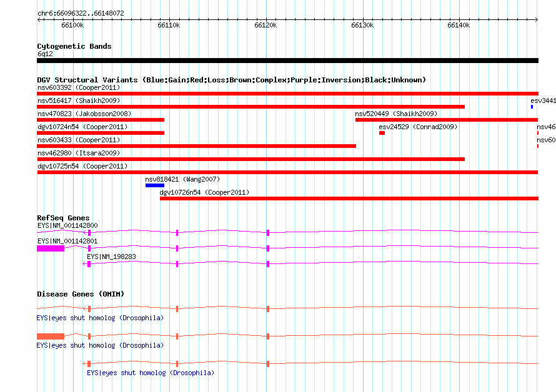Click the 66110k ruler tick label
The image size is (556, 392).
(x=169, y=25)
